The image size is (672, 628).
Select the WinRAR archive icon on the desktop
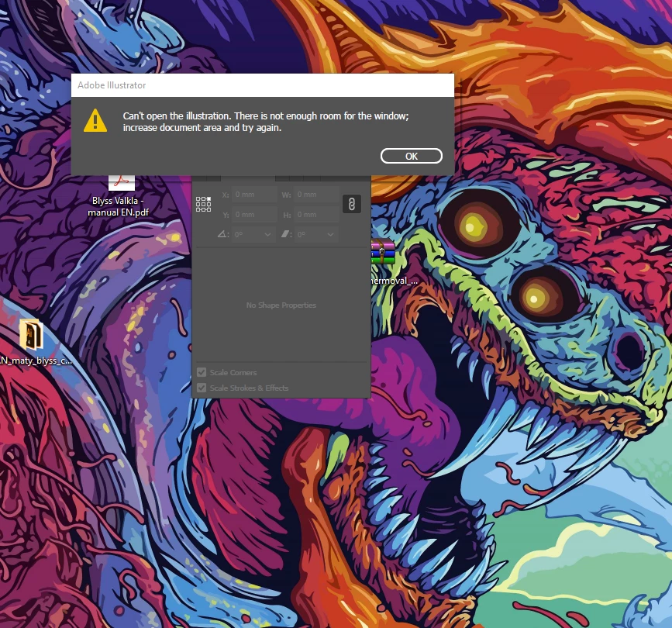[x=383, y=252]
